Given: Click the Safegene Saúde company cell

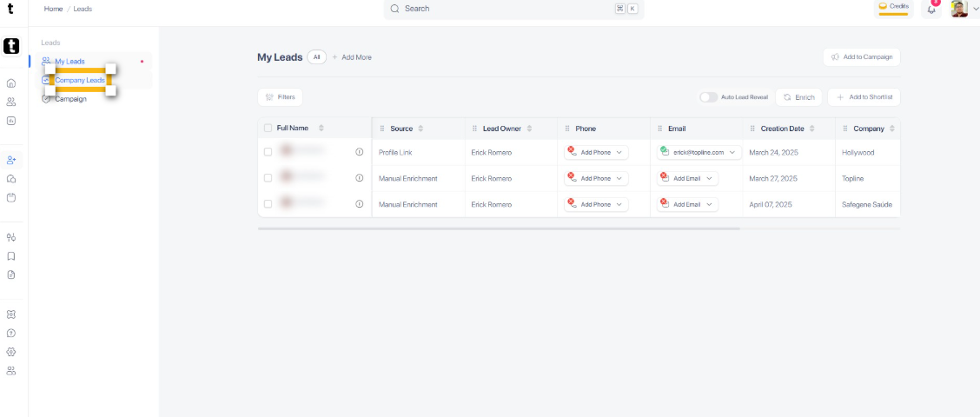Looking at the screenshot, I should click(x=868, y=204).
